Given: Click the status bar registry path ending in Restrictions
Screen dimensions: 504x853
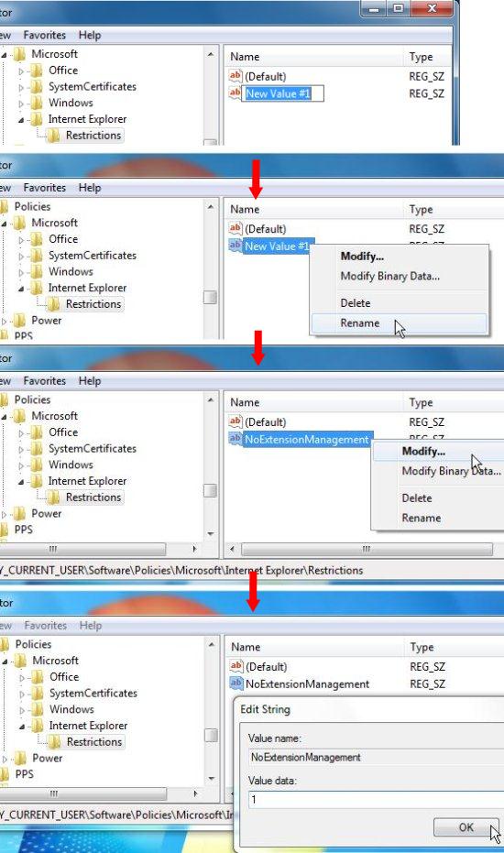Looking at the screenshot, I should (x=181, y=570).
